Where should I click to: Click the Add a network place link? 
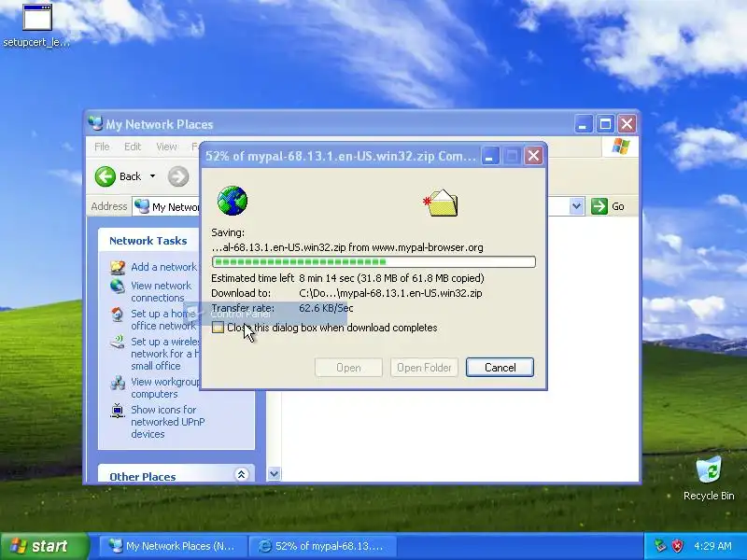164,267
